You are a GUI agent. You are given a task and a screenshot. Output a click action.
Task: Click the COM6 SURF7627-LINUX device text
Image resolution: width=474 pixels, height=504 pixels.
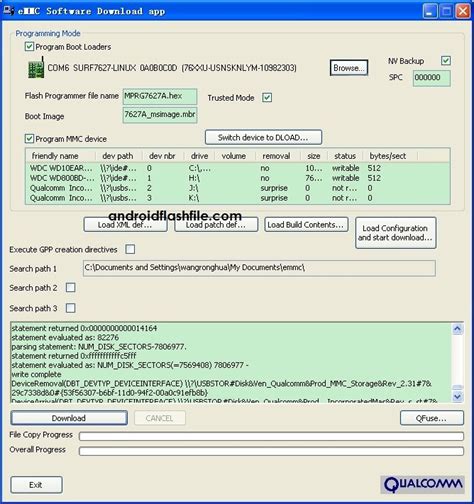[172, 68]
